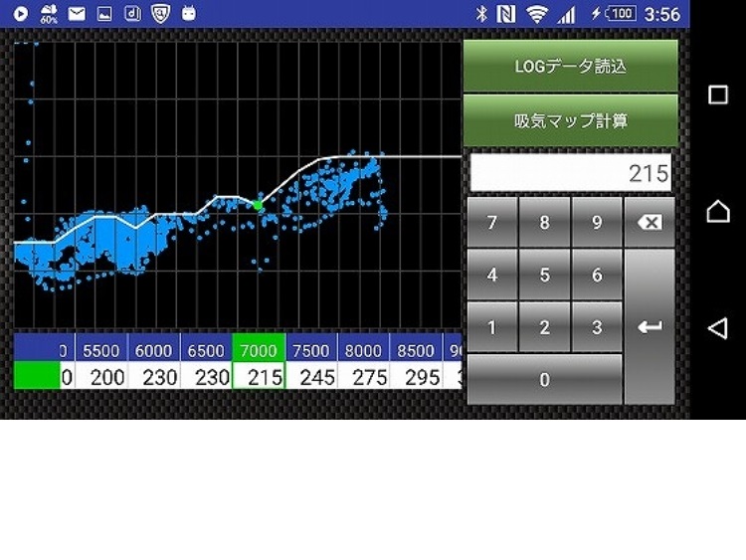Tap the backspace delete key
Viewport: 746px width, 560px height.
(x=650, y=223)
